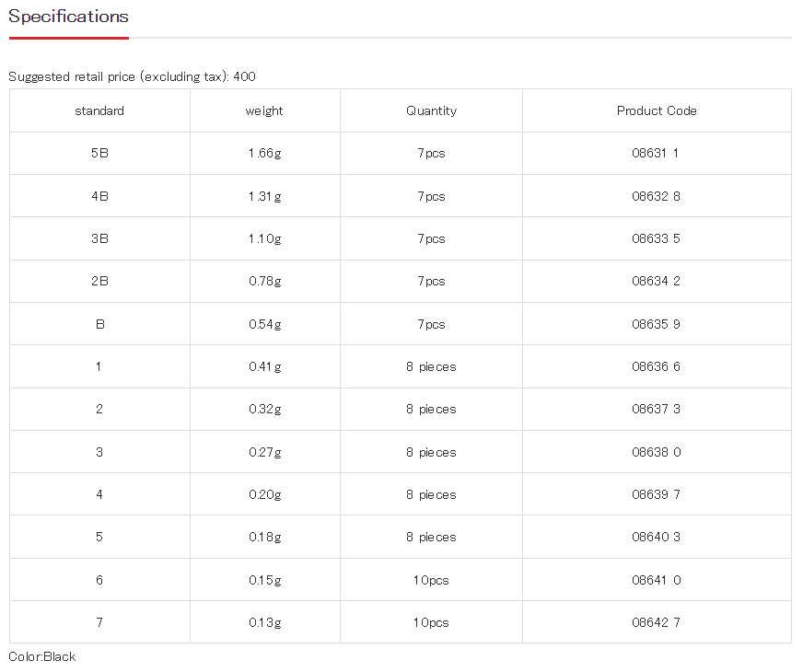Click the 1.31g weight cell
This screenshot has width=803, height=672.
(x=264, y=196)
